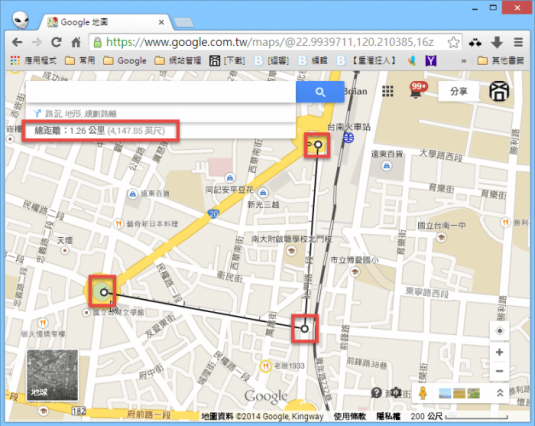Switch to the 地球 satellite view thumbnail
This screenshot has width=535, height=426.
pyautogui.click(x=52, y=375)
